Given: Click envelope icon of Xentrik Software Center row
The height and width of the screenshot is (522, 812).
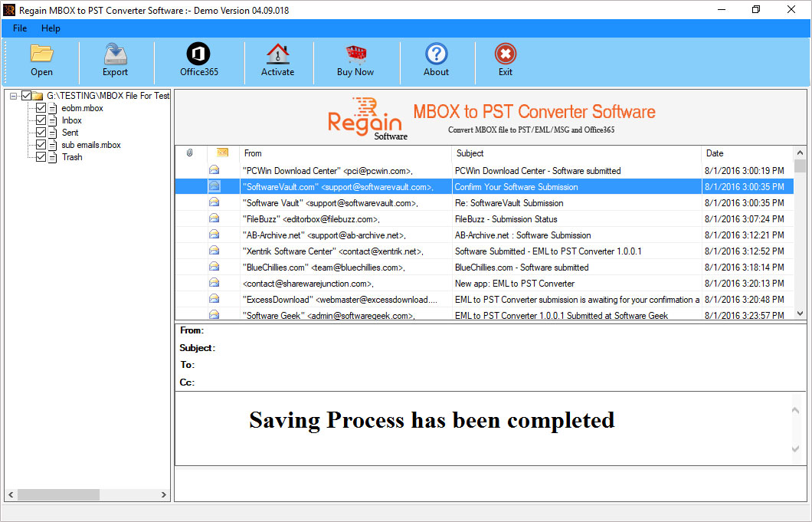Looking at the screenshot, I should pyautogui.click(x=214, y=251).
